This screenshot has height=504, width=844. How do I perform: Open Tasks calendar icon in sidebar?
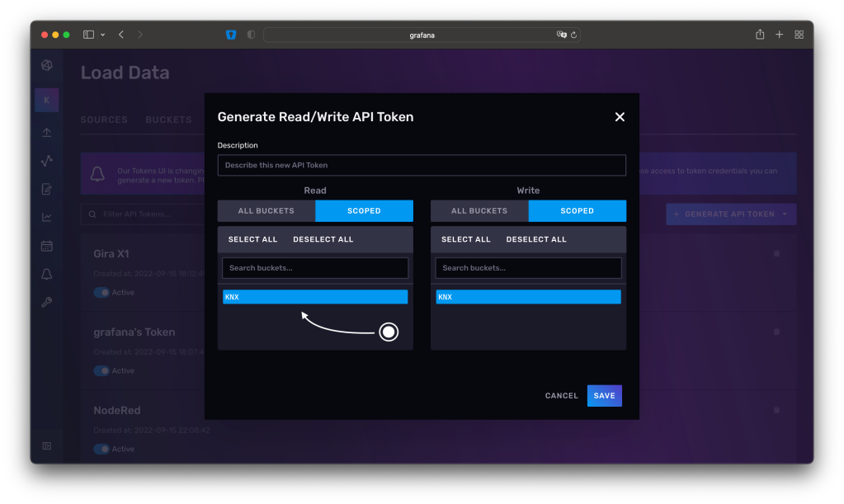(x=47, y=246)
